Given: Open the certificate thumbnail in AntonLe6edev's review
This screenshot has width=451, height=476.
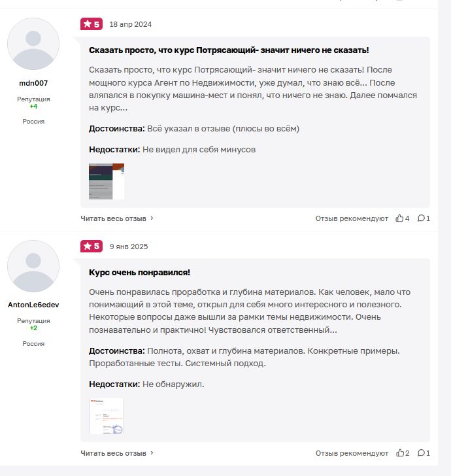Looking at the screenshot, I should click(x=106, y=416).
